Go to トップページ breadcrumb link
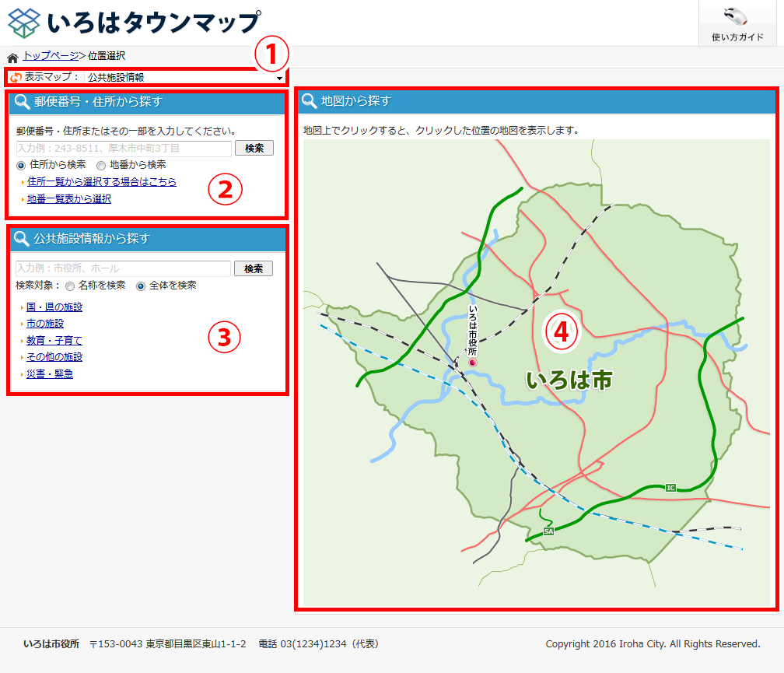Image resolution: width=784 pixels, height=673 pixels. pos(51,56)
